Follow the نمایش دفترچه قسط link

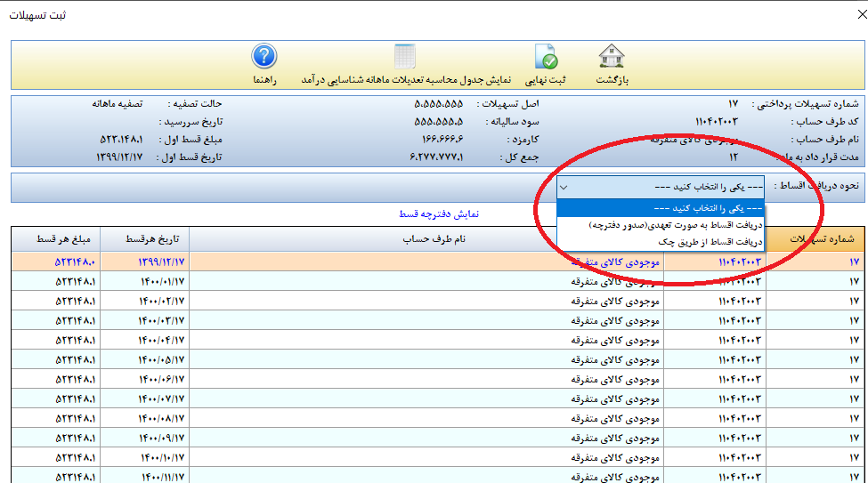coord(439,214)
